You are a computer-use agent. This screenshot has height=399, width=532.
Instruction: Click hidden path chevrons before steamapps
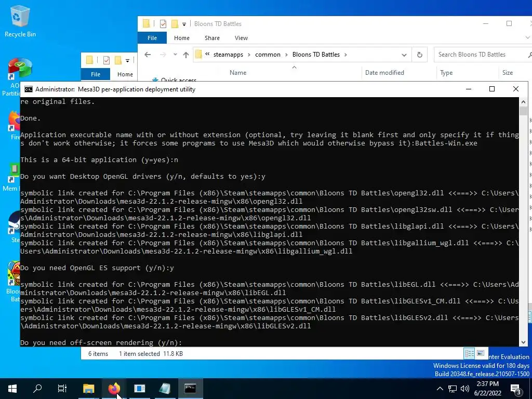pos(207,54)
